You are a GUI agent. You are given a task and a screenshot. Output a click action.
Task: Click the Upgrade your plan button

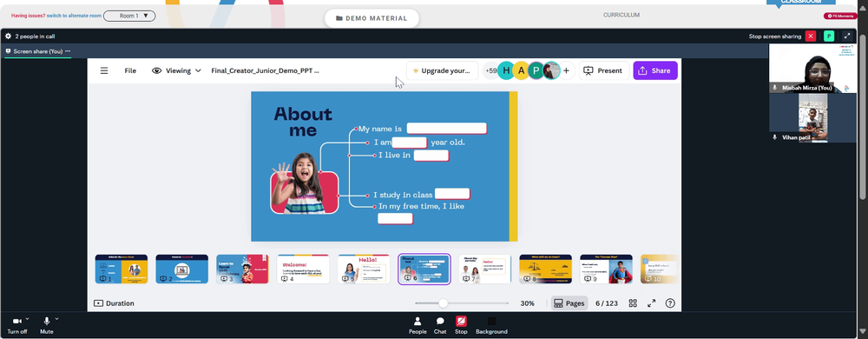(x=442, y=71)
